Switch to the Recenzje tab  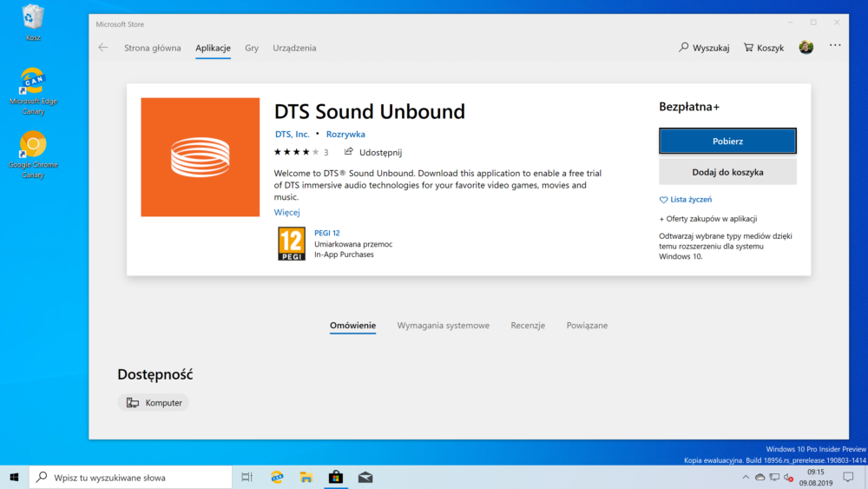pyautogui.click(x=528, y=326)
